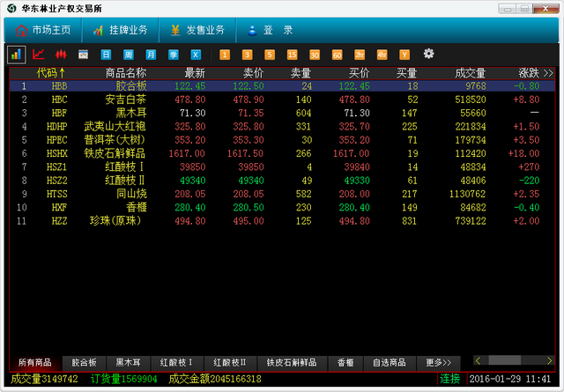The image size is (564, 392).
Task: Click the date time 2016-01-29 display
Action: click(x=509, y=379)
